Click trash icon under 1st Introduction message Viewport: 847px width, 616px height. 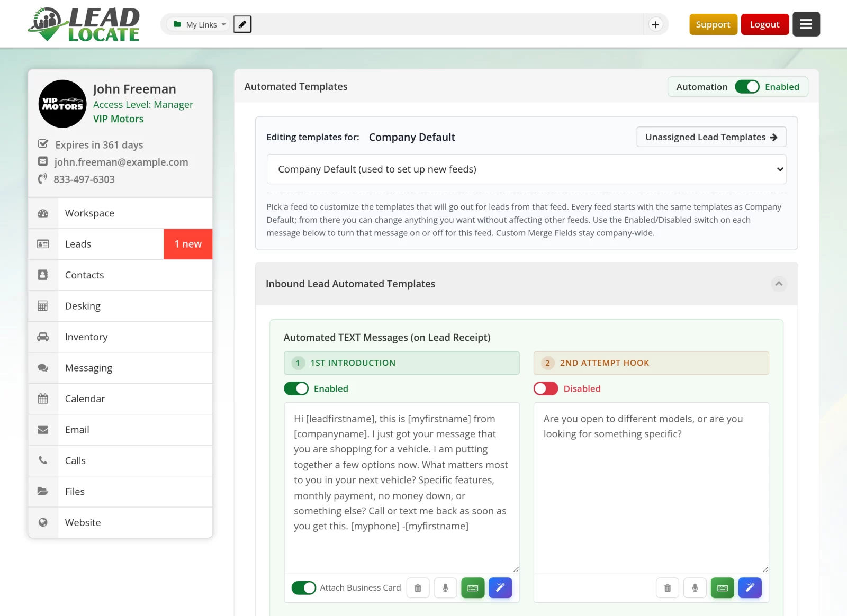(x=418, y=588)
